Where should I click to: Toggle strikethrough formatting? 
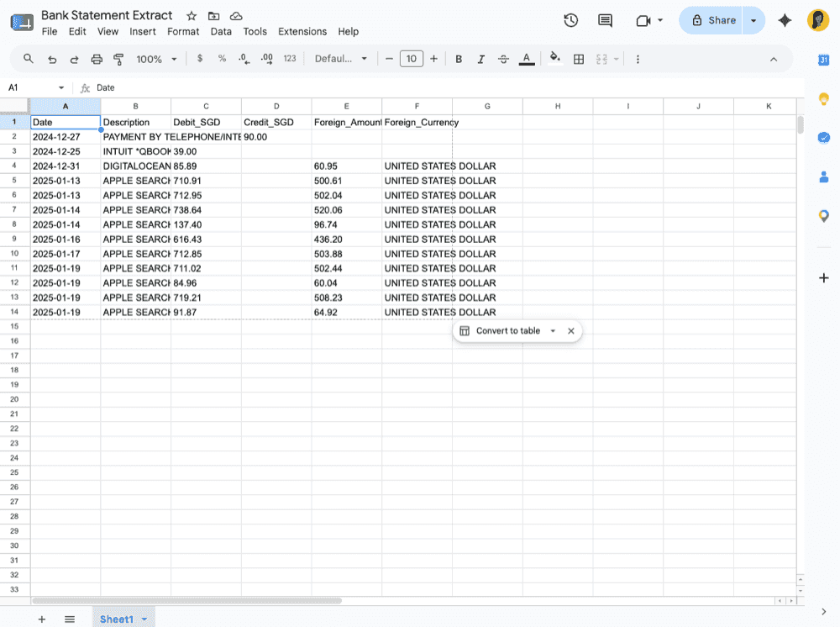tap(503, 59)
